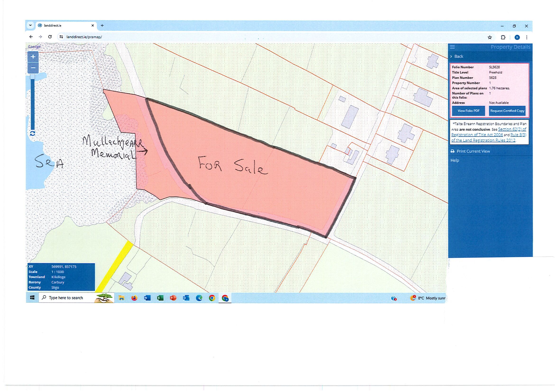This screenshot has height=392, width=555.
Task: Click the View Folio PDF button
Action: [x=468, y=111]
